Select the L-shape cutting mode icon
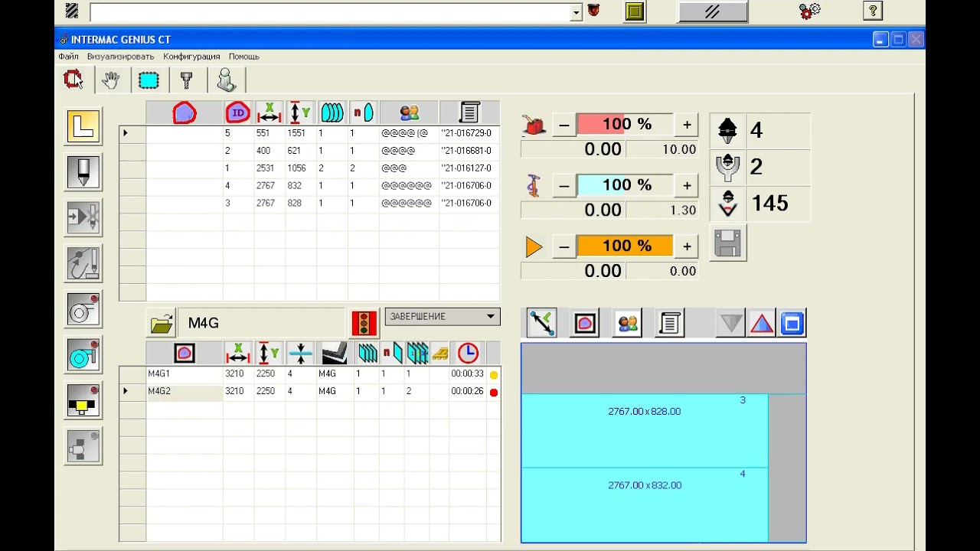 pyautogui.click(x=83, y=126)
